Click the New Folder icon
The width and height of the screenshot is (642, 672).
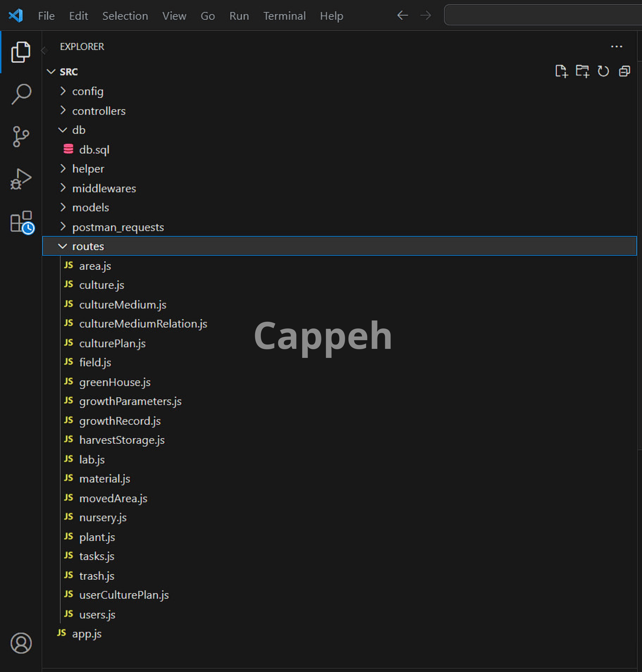coord(582,71)
